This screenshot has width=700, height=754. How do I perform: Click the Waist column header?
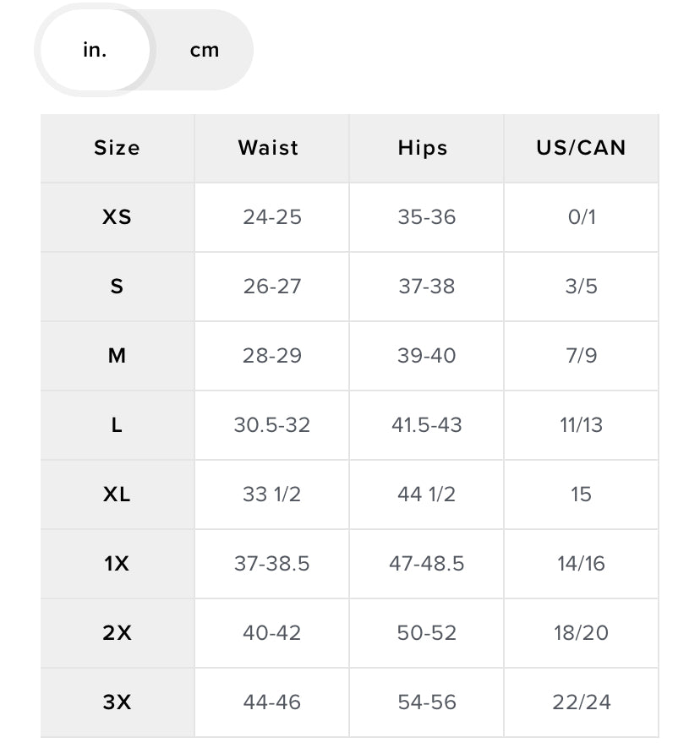click(269, 148)
